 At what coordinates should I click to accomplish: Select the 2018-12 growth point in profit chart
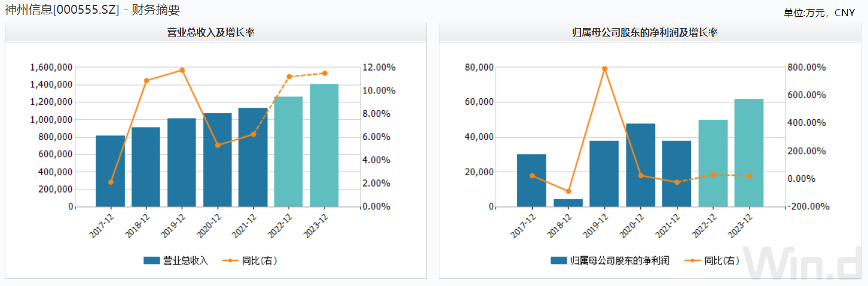point(568,191)
